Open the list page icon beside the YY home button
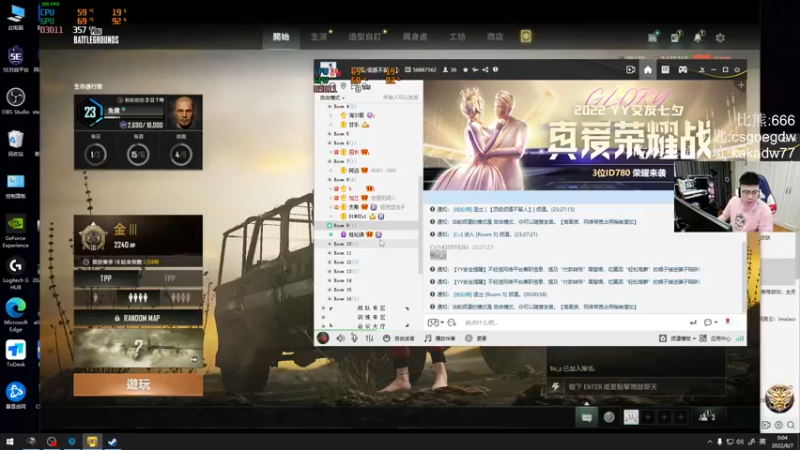The image size is (800, 450). point(665,70)
